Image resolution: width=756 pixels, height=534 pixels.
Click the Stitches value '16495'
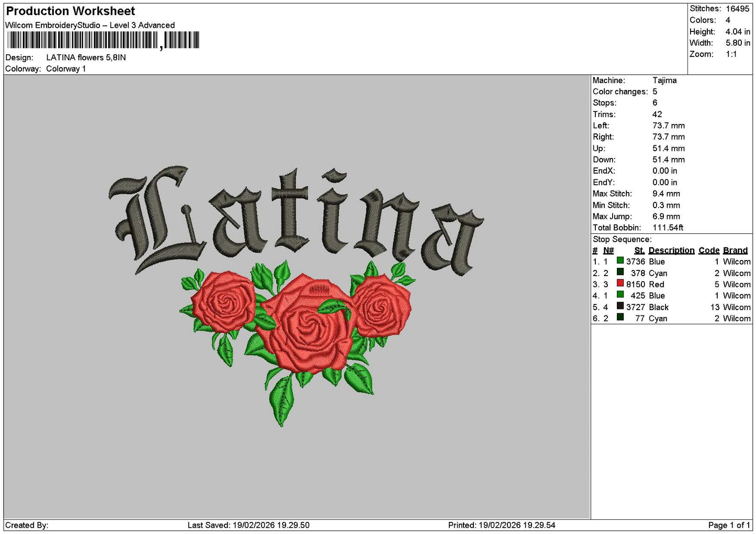pyautogui.click(x=737, y=9)
